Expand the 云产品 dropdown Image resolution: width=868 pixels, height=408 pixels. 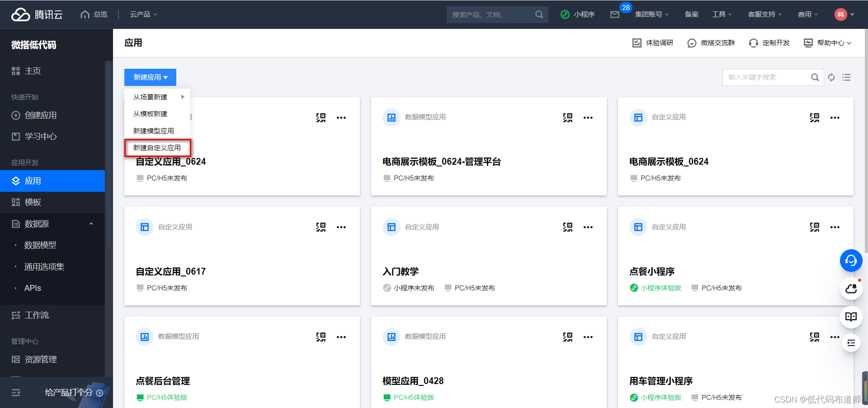click(143, 14)
